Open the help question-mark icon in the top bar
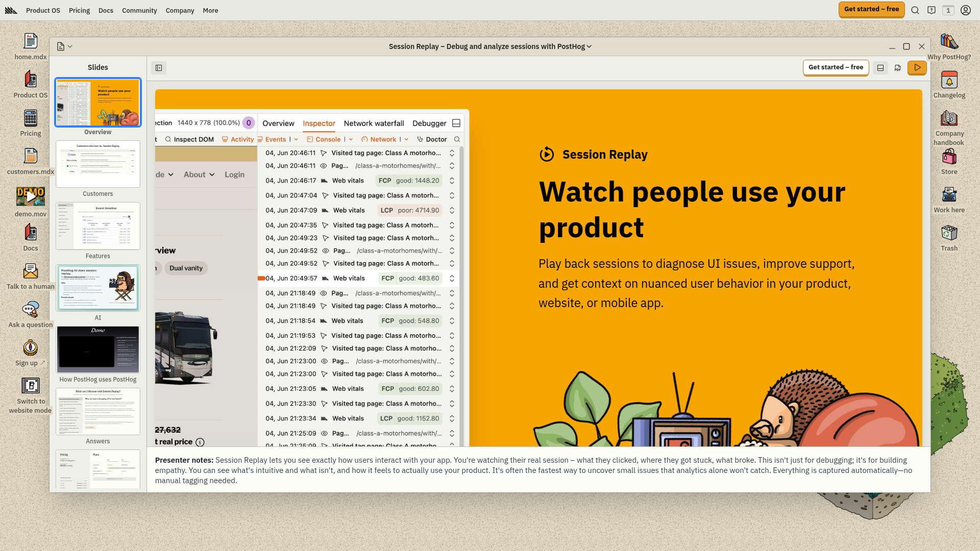Viewport: 980px width, 551px height. (x=932, y=10)
